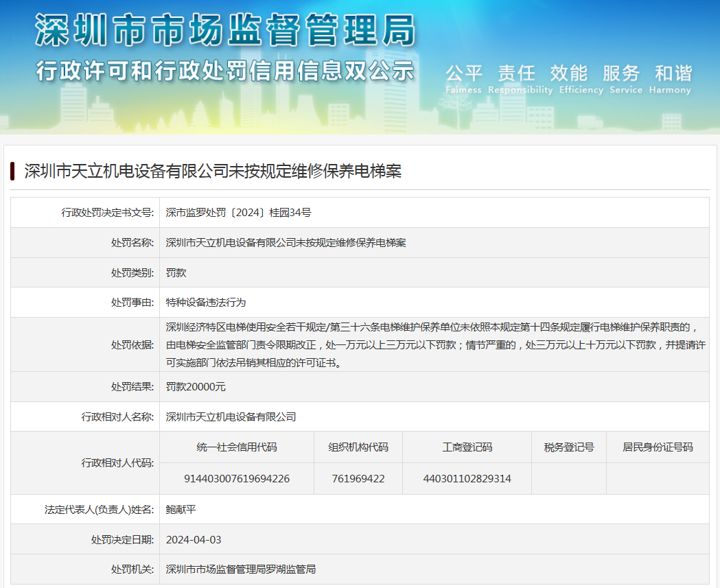Click the 公平 Fairness slogan text

click(x=463, y=80)
